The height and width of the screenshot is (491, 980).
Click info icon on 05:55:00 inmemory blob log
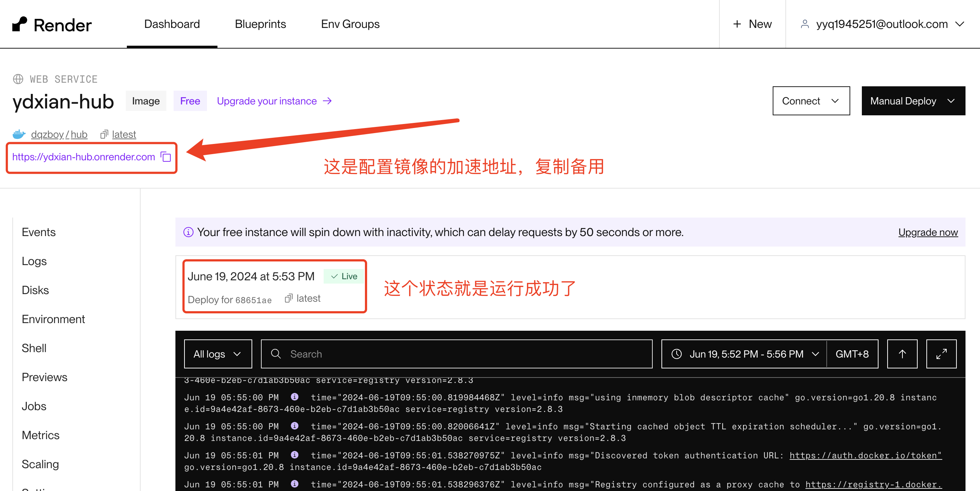point(294,397)
